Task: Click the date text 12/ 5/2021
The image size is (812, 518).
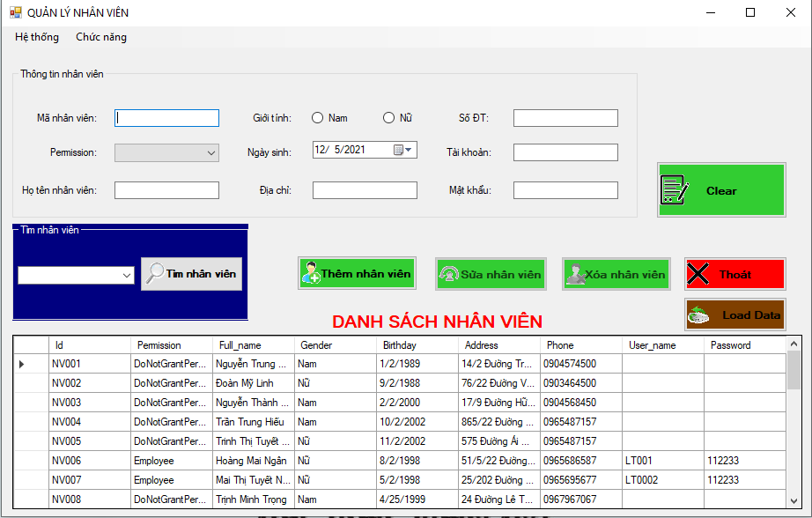Action: (x=340, y=150)
